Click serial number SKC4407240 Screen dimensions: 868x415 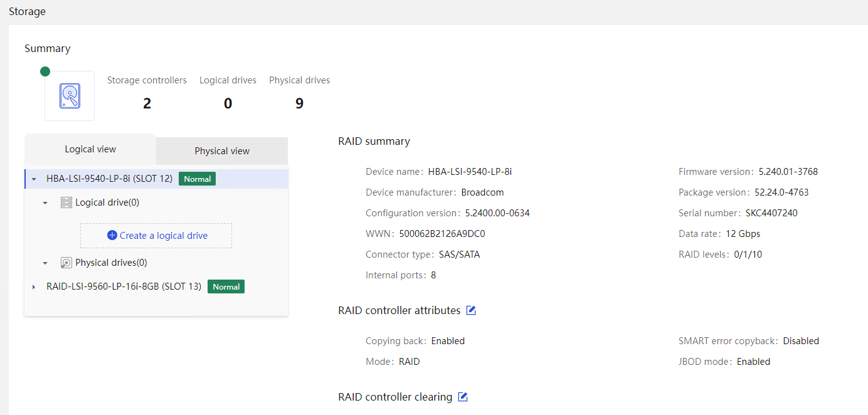point(771,213)
